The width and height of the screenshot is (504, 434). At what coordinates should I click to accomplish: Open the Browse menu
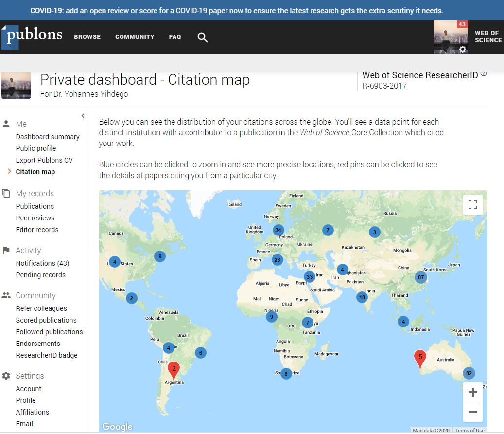point(87,37)
